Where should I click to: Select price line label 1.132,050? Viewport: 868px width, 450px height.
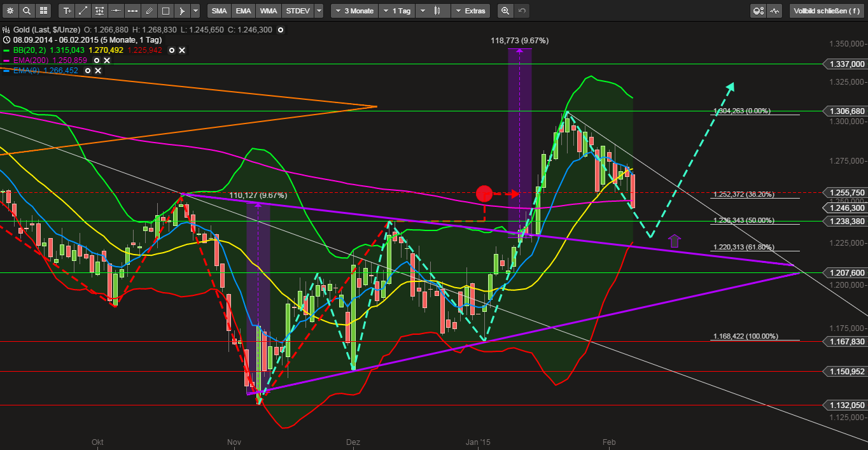point(845,405)
